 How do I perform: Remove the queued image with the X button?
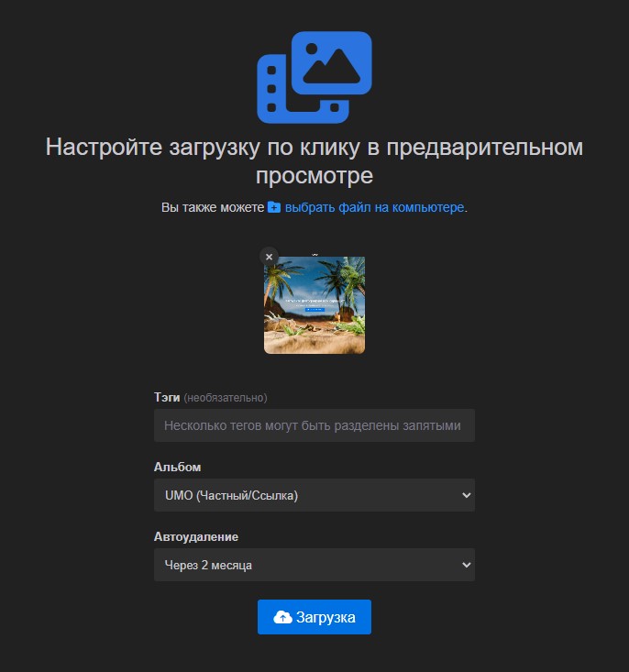pos(269,257)
